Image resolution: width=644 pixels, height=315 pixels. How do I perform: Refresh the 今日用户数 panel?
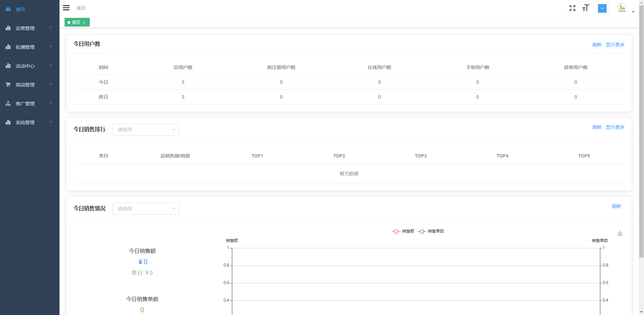pyautogui.click(x=597, y=45)
